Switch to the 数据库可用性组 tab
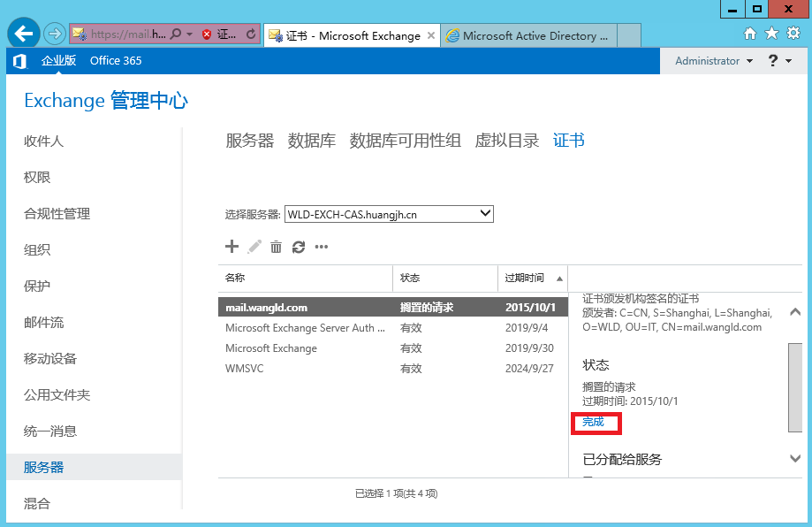 coord(405,141)
